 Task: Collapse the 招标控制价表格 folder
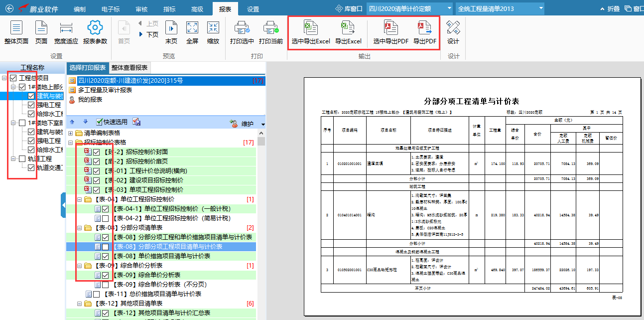pos(71,142)
